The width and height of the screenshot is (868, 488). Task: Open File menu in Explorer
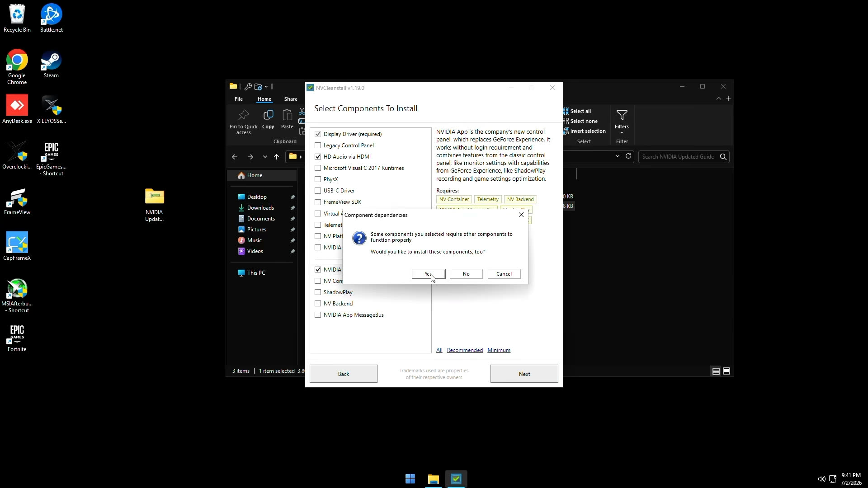[x=239, y=99]
